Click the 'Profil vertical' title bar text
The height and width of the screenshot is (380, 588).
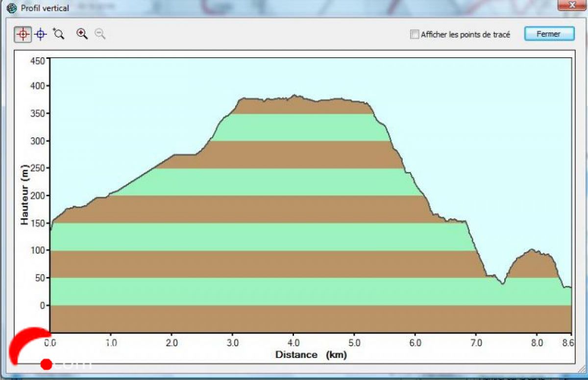(45, 8)
